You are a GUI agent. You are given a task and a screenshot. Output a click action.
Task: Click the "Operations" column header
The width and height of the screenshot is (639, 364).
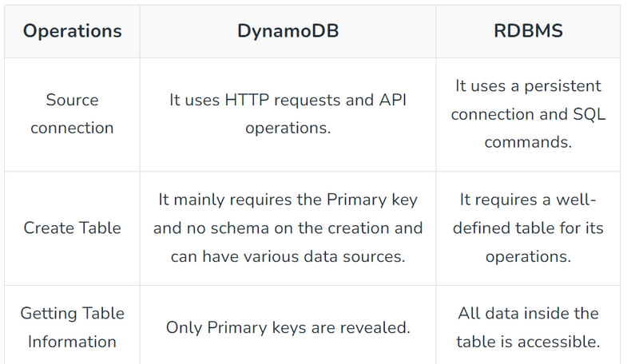72,31
